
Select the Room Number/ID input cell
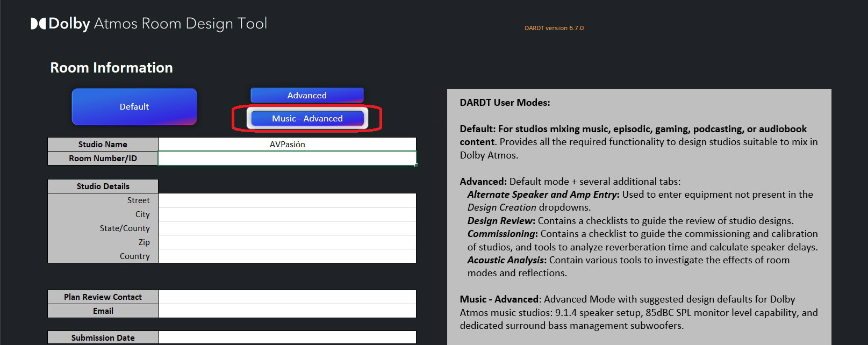click(287, 158)
